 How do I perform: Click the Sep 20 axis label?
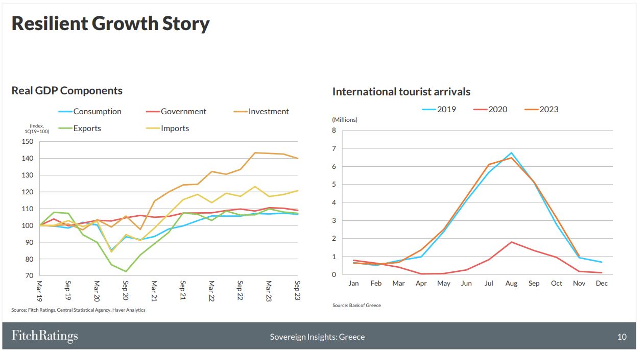126,290
